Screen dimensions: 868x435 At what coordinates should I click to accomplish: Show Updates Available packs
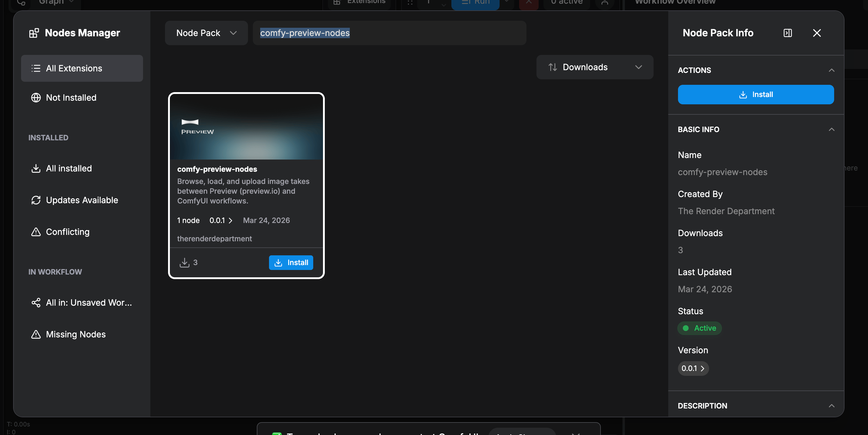82,200
